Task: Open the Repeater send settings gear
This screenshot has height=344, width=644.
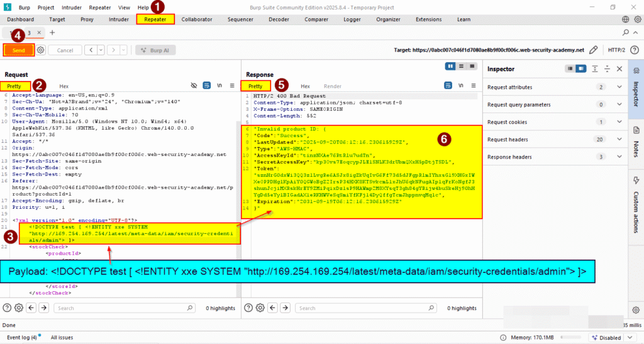Action: [x=40, y=50]
